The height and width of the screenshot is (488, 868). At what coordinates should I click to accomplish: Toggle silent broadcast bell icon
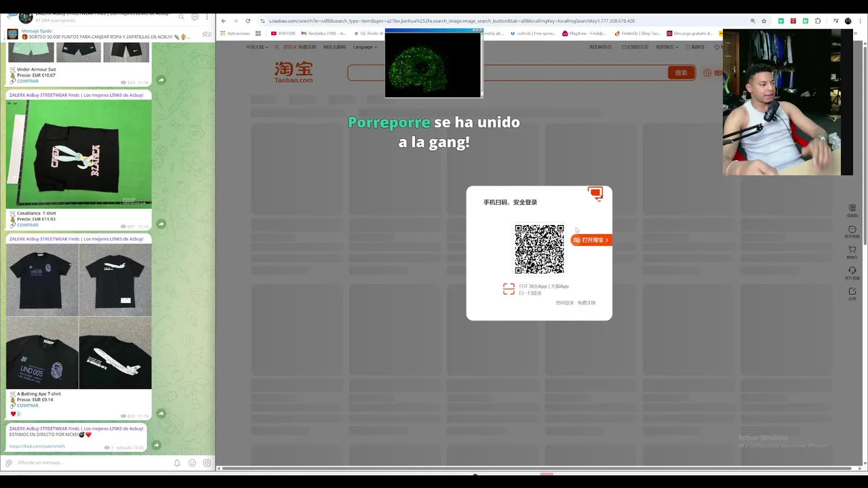point(177,463)
